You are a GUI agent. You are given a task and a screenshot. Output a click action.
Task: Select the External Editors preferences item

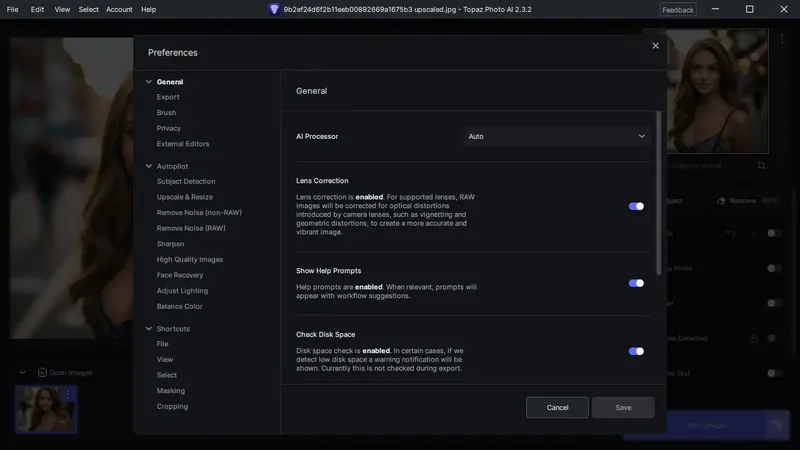[183, 144]
